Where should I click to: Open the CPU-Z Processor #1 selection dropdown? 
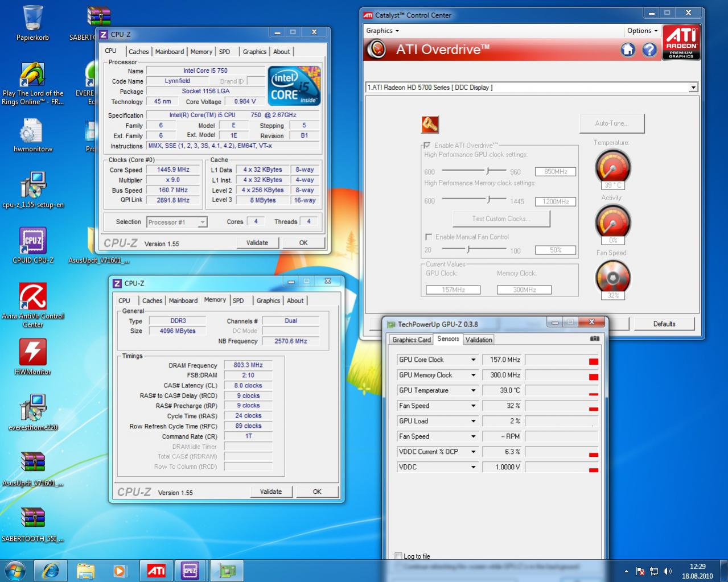click(202, 222)
